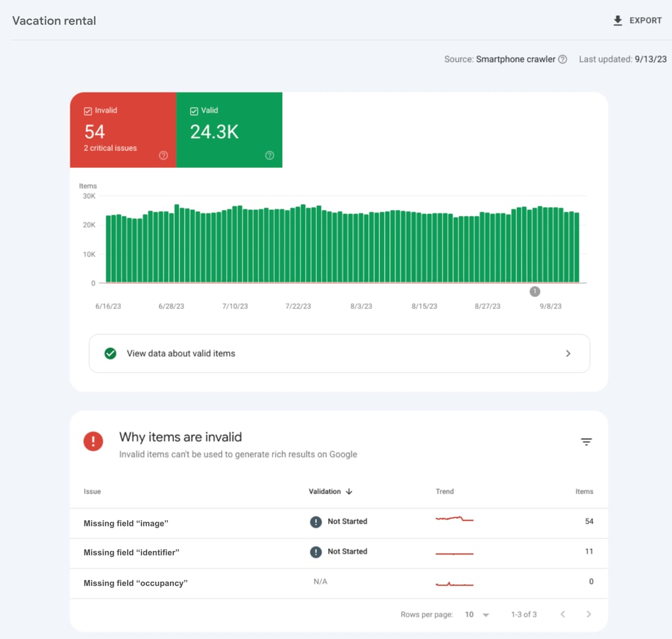Image resolution: width=672 pixels, height=639 pixels.
Task: Click the item count 0 in the occupancy row
Action: [591, 581]
